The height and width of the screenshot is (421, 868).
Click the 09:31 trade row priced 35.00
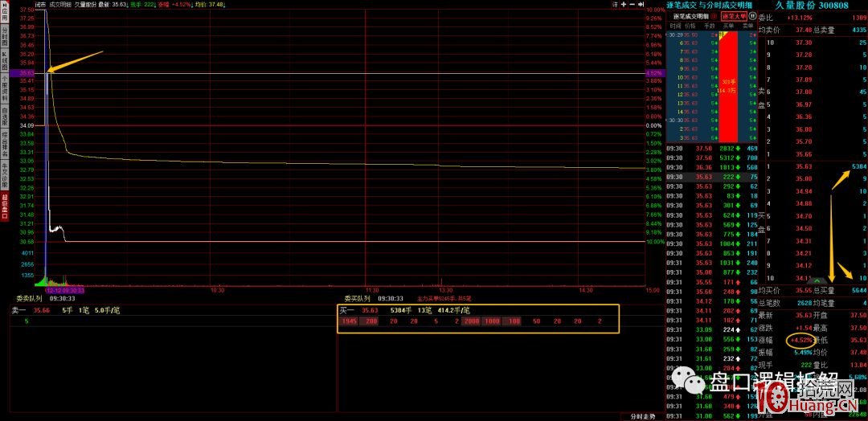point(712,272)
